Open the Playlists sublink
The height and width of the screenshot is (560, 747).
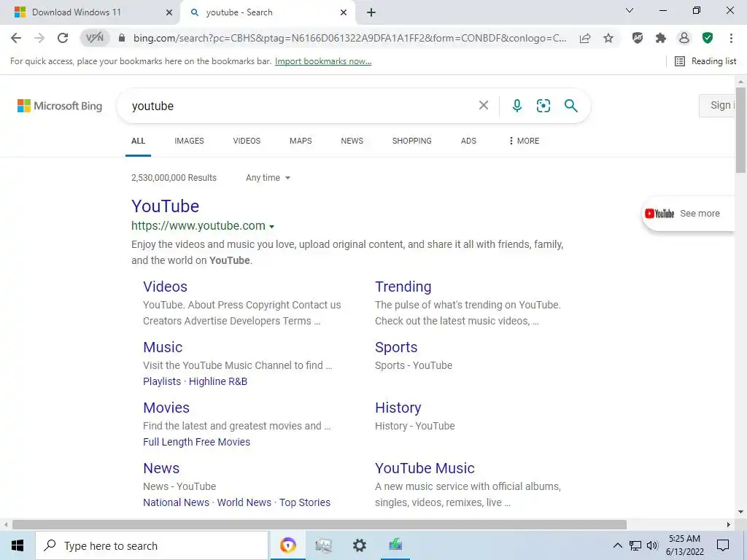[162, 381]
